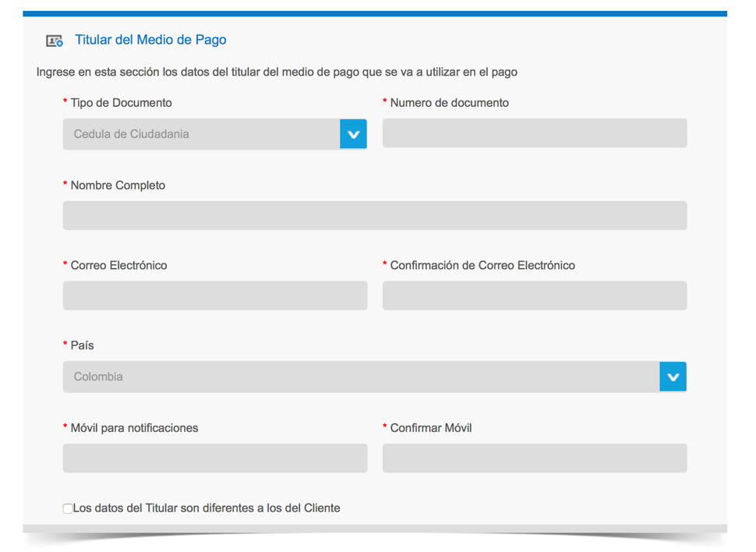Click the ID card icon beside the section title
The image size is (756, 552).
tap(55, 41)
